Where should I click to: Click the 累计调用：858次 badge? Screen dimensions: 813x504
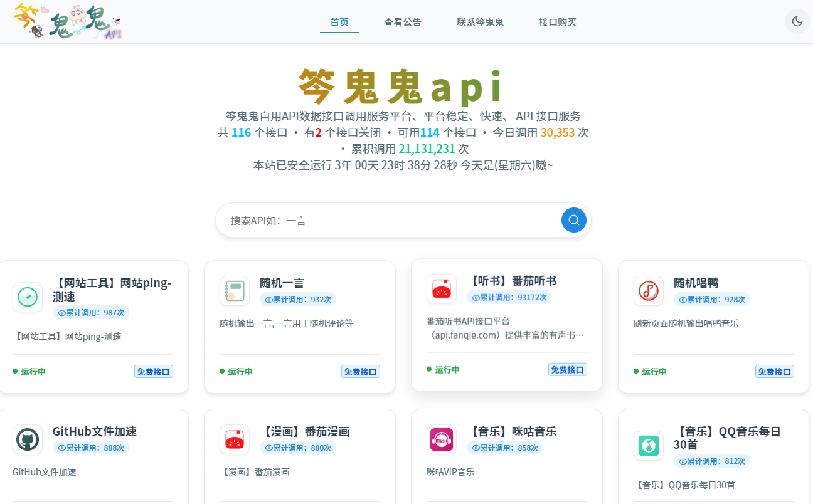505,448
